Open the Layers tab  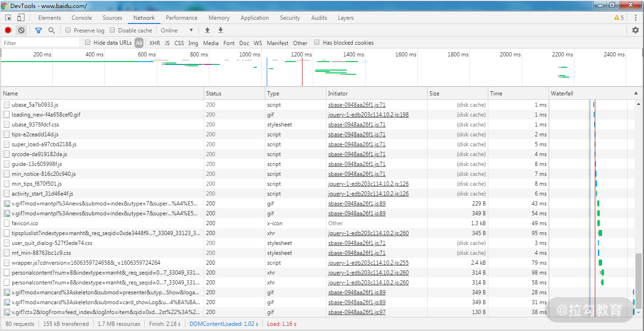coord(346,18)
